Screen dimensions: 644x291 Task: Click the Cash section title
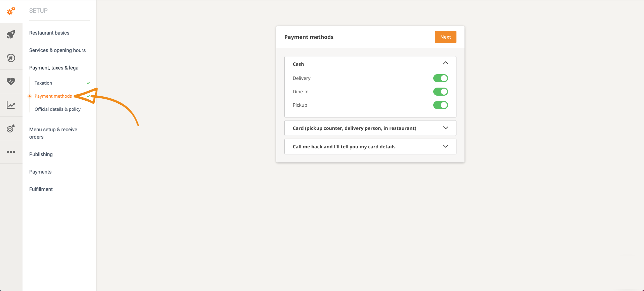click(x=298, y=64)
